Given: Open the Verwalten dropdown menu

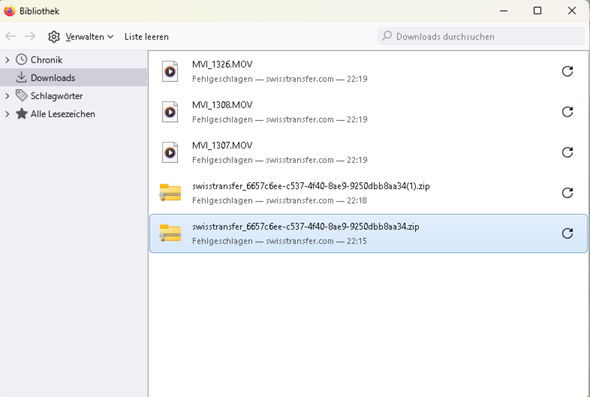Looking at the screenshot, I should [81, 37].
